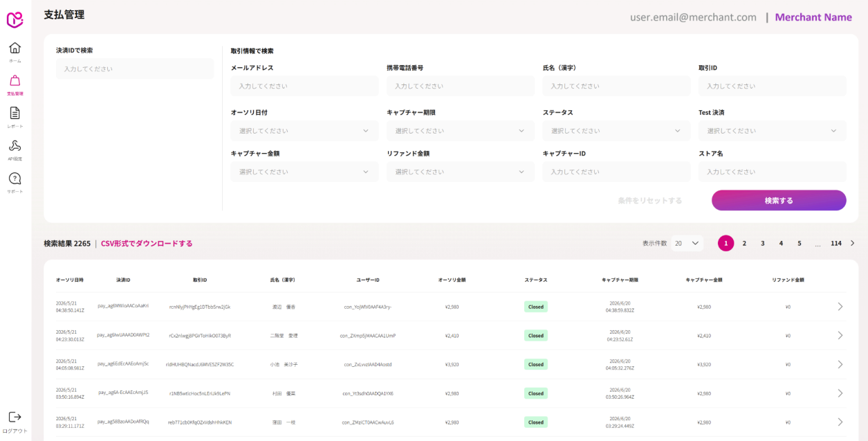The image size is (868, 441).
Task: Go to results page 4
Action: click(x=781, y=243)
